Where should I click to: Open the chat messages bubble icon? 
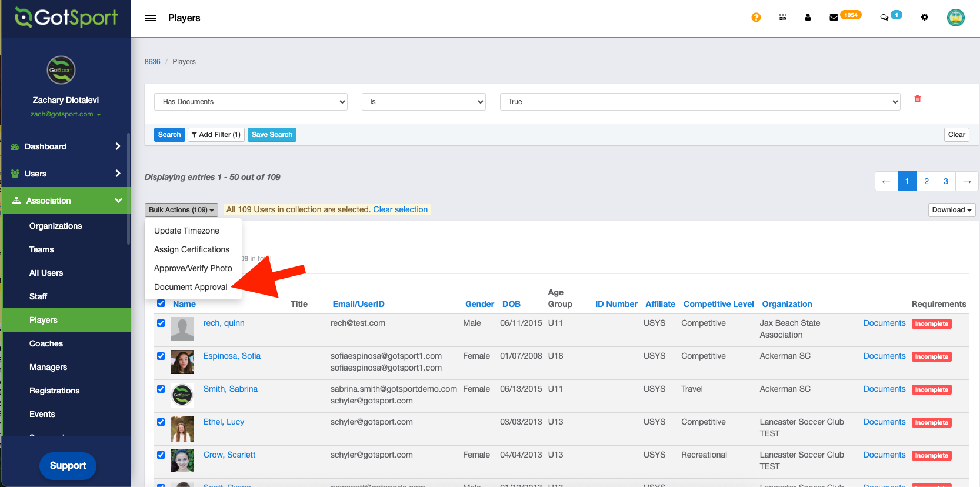click(884, 18)
